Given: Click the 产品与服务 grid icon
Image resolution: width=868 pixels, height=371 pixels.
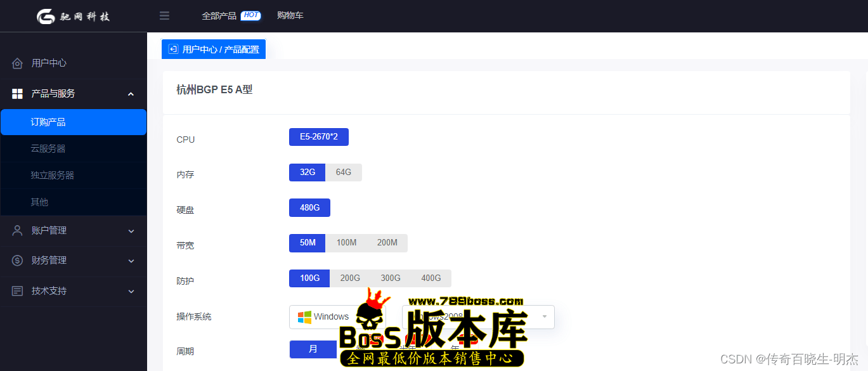Looking at the screenshot, I should [x=17, y=94].
